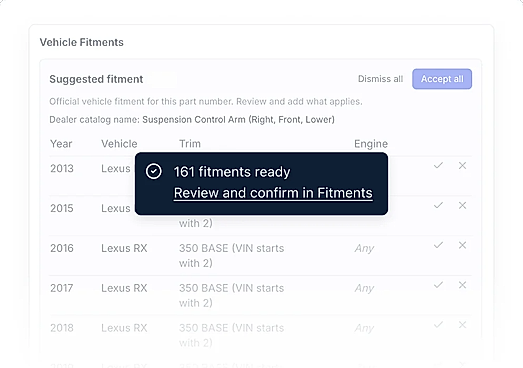Dismiss the 2013 Lexus fitment row

point(462,165)
